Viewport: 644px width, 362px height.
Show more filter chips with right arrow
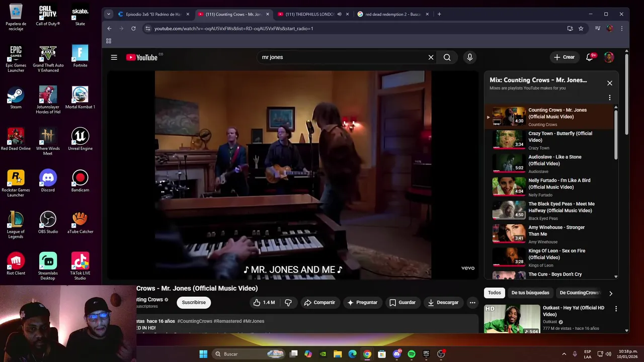pyautogui.click(x=611, y=293)
